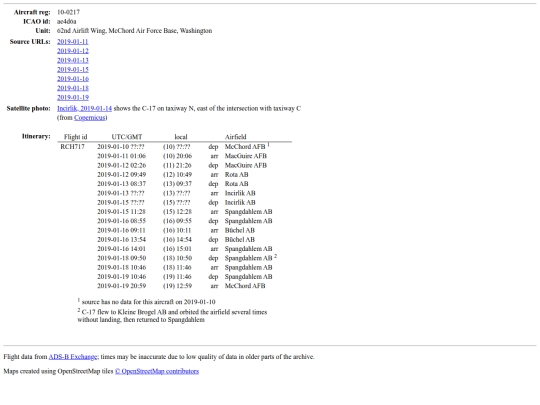Click the Airfield column header
Screen dimensions: 540x405
point(236,137)
